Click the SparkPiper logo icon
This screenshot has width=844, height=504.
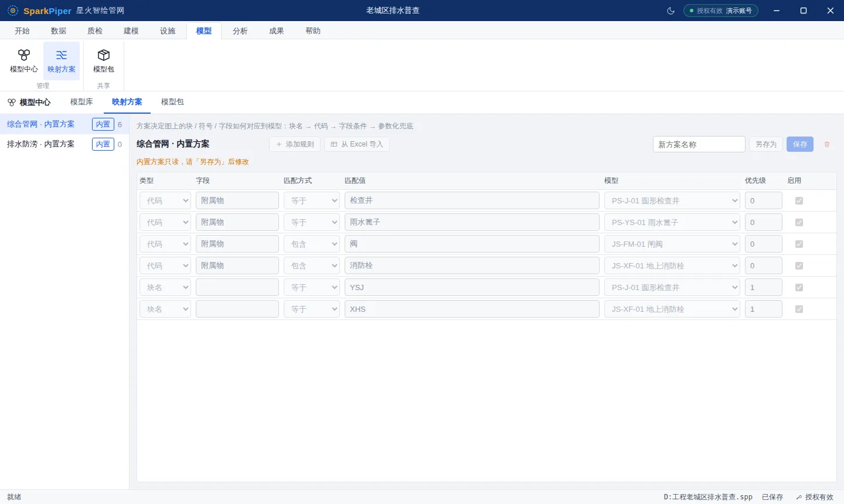(13, 11)
